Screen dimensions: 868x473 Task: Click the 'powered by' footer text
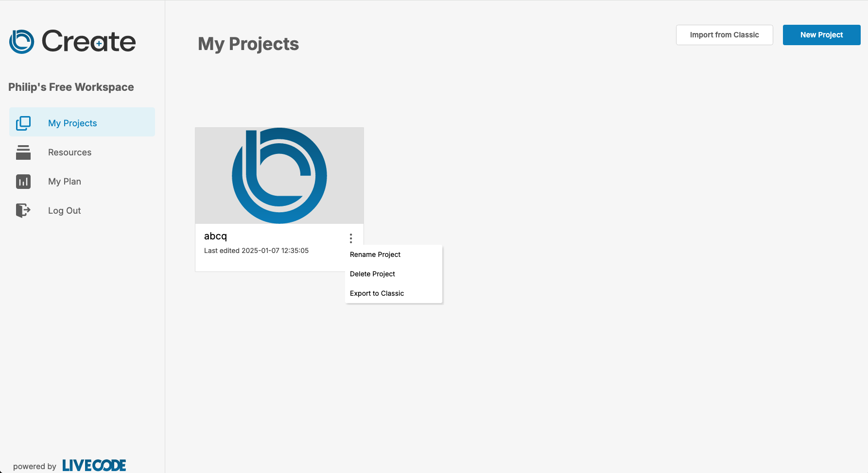[35, 467]
